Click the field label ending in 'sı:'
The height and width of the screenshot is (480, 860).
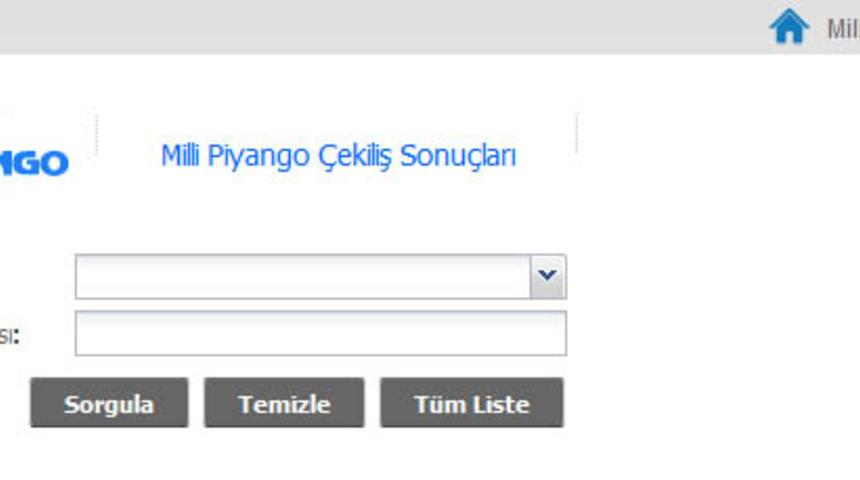(x=9, y=335)
